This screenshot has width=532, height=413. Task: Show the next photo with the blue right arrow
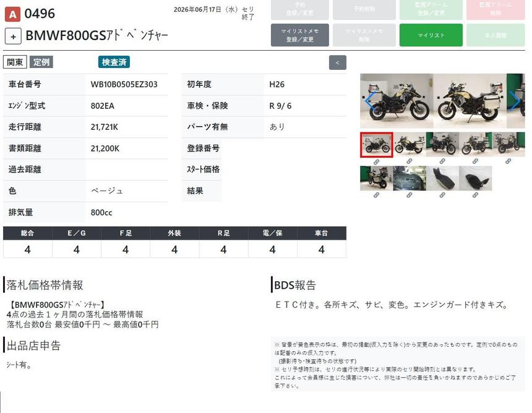[x=515, y=101]
